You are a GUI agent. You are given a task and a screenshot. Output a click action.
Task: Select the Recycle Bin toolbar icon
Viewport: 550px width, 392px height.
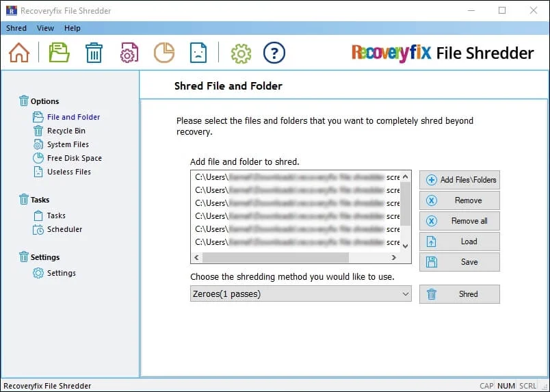[x=94, y=53]
